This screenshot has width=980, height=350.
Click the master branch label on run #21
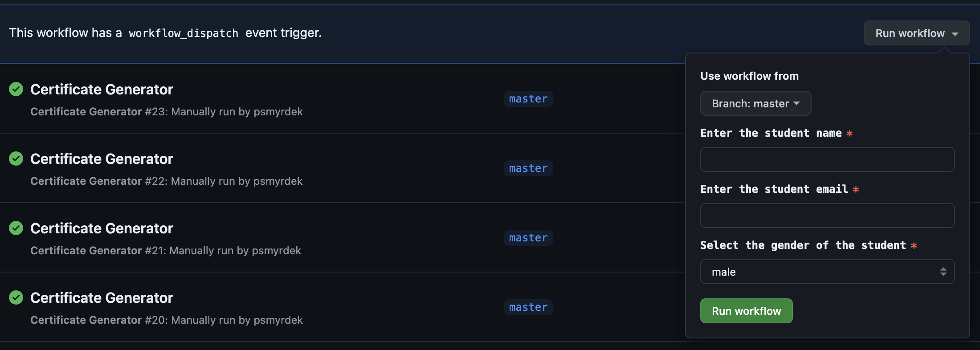[x=528, y=238]
